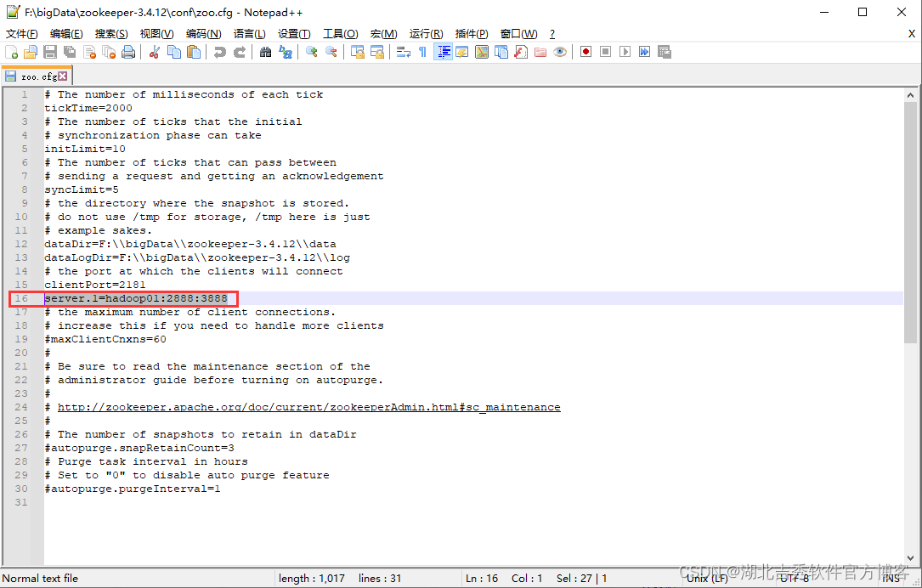The image size is (922, 588).
Task: Open the zookeeperAdmin.html maintenance link
Action: 308,407
